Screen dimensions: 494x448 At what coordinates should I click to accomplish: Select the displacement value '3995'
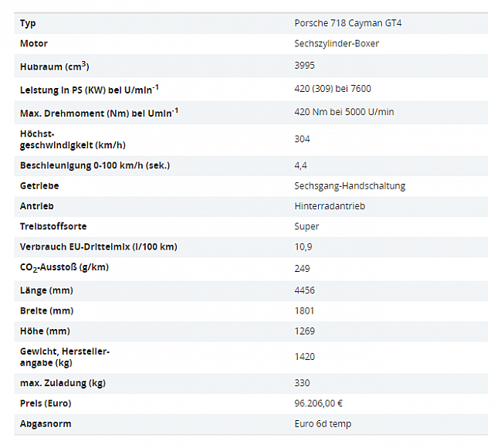coord(304,66)
